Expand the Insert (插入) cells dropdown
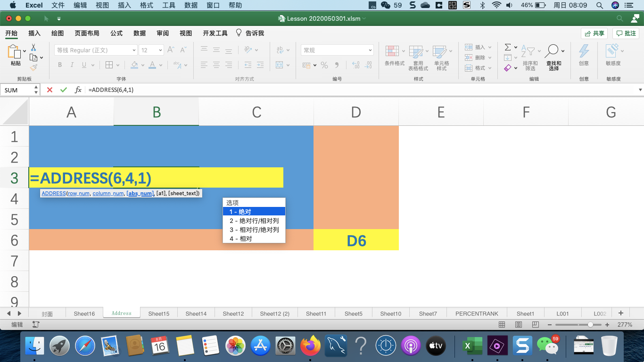 click(490, 48)
